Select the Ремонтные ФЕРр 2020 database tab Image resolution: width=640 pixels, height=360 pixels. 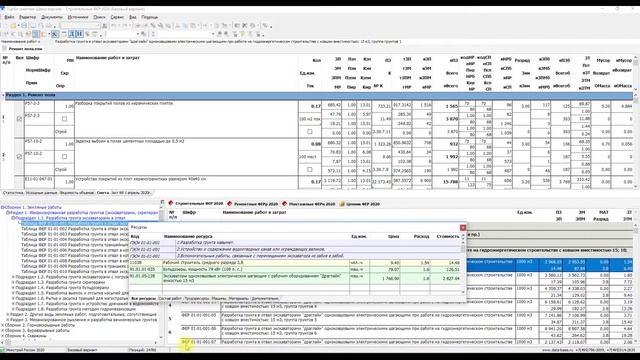point(253,203)
